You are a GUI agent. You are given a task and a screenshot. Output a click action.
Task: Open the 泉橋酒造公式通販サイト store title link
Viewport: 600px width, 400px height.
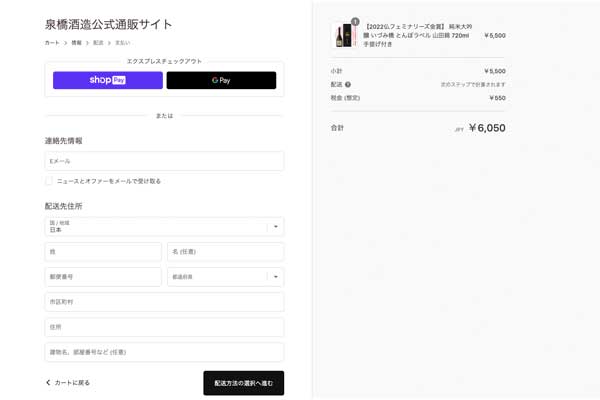point(108,24)
